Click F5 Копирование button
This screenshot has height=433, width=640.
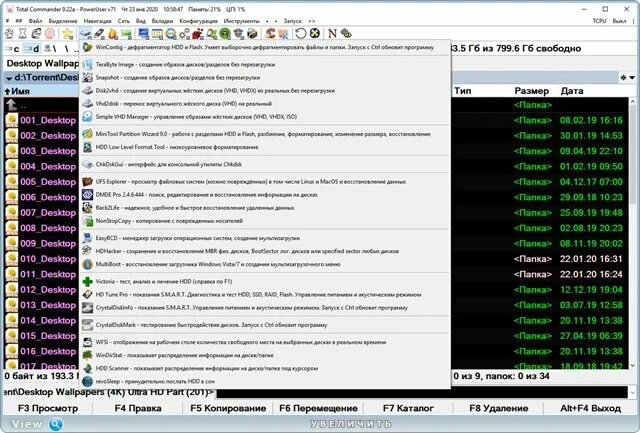pyautogui.click(x=228, y=408)
